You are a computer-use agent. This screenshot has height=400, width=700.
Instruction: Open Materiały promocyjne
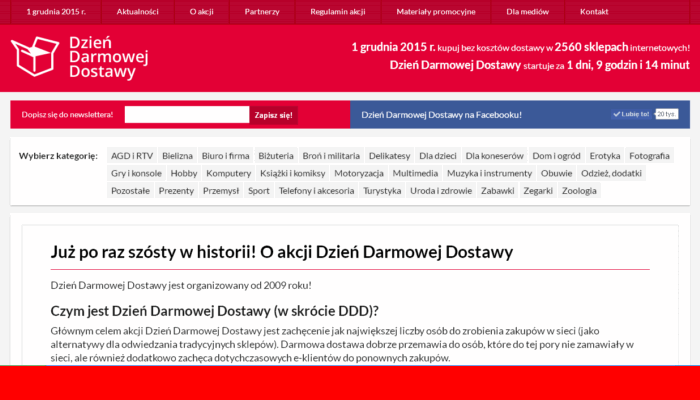tap(436, 12)
